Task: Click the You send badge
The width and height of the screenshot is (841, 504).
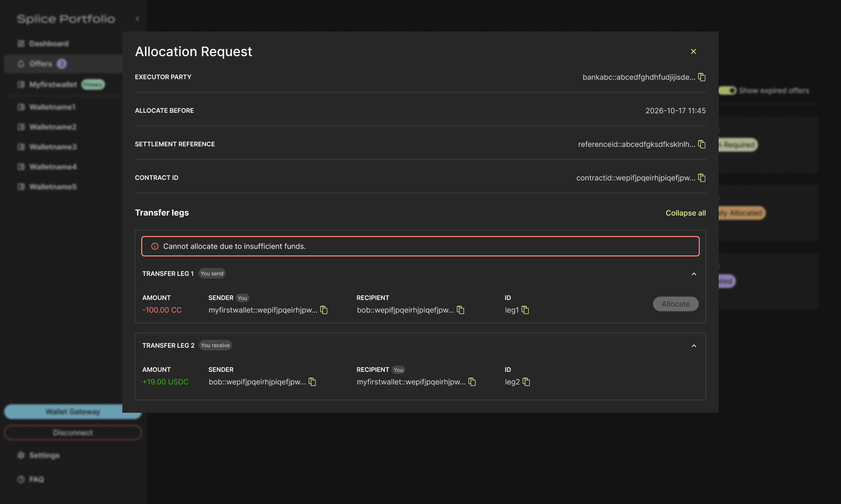Action: click(x=212, y=274)
